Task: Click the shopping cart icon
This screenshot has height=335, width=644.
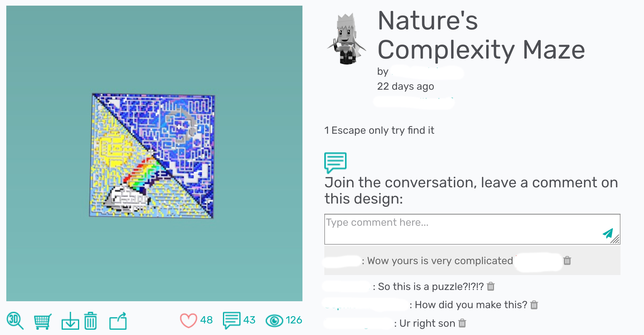Action: click(42, 321)
